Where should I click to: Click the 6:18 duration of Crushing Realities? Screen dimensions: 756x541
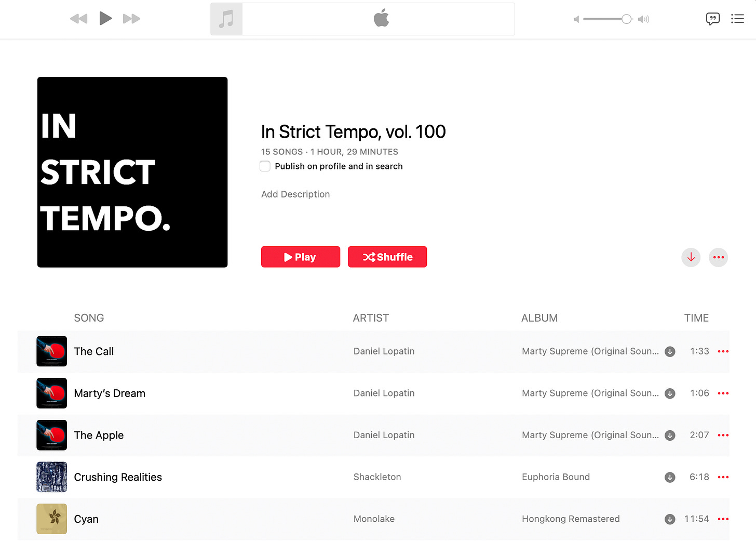tap(699, 477)
